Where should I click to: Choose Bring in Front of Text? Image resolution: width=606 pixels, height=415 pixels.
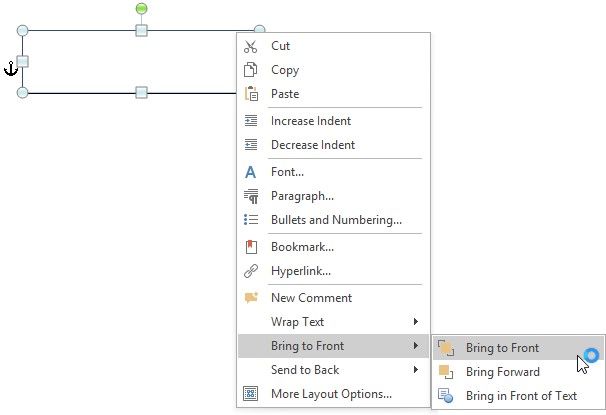click(x=521, y=396)
